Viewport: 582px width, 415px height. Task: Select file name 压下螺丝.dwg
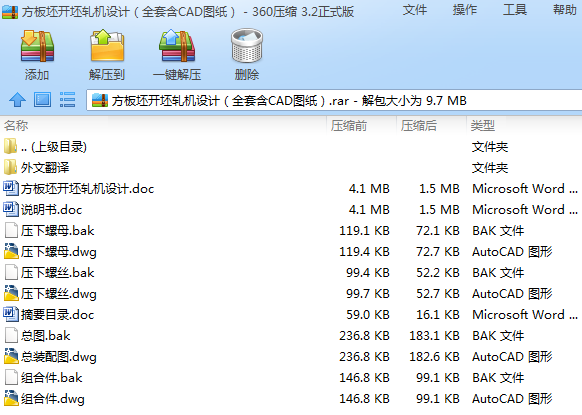pyautogui.click(x=59, y=294)
